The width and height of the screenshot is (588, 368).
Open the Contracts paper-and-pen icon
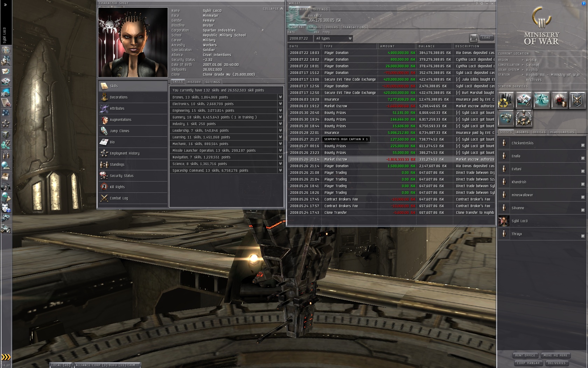[6, 103]
